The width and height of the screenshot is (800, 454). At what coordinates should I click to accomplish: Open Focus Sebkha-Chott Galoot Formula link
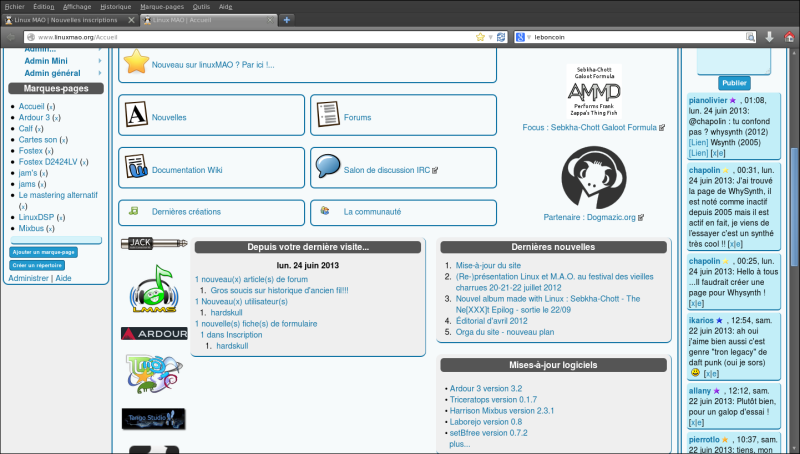590,127
